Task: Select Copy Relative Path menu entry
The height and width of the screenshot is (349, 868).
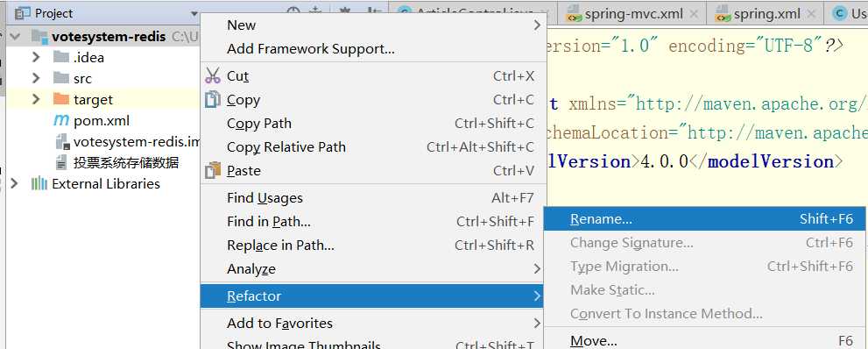Action: 373,146
